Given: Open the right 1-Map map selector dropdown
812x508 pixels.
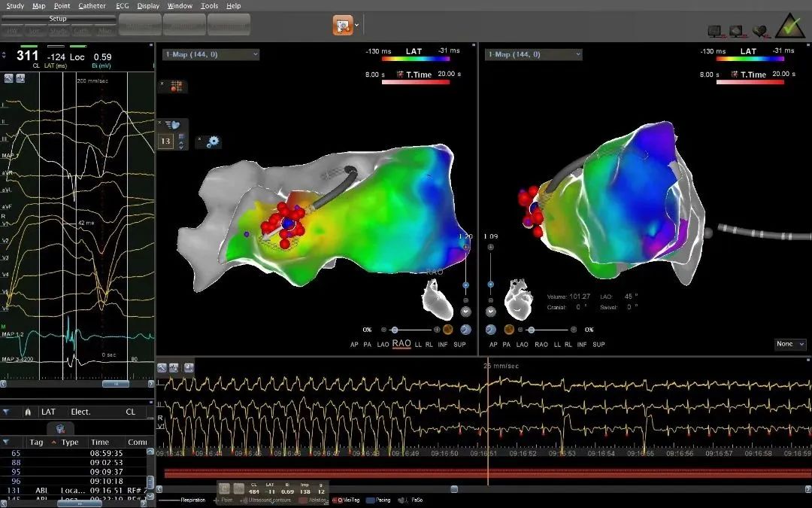Looking at the screenshot, I should tap(533, 54).
